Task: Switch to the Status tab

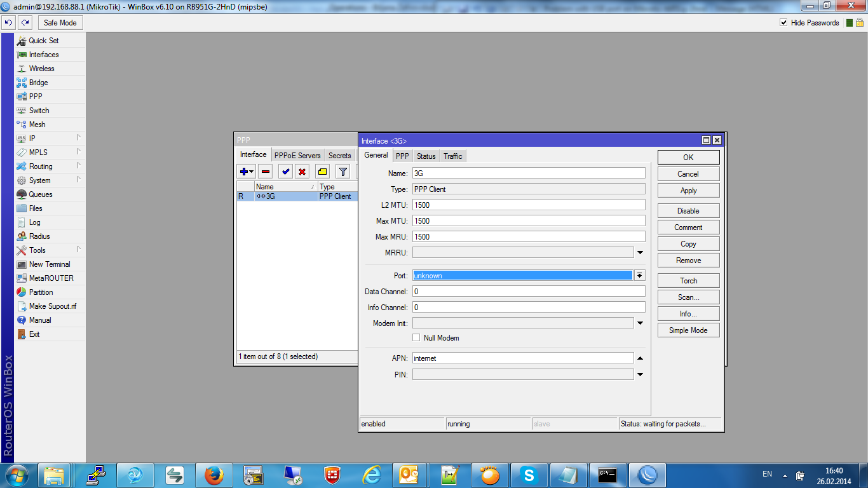Action: point(426,156)
